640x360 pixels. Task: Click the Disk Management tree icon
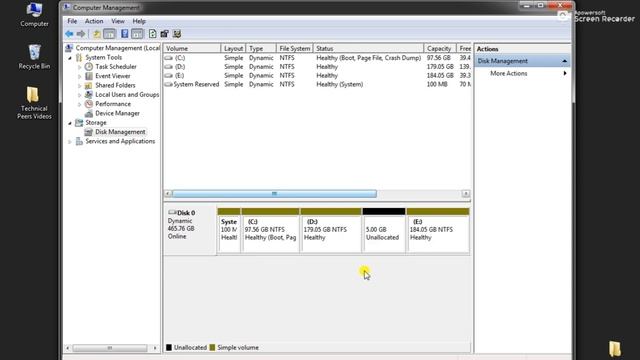point(89,132)
